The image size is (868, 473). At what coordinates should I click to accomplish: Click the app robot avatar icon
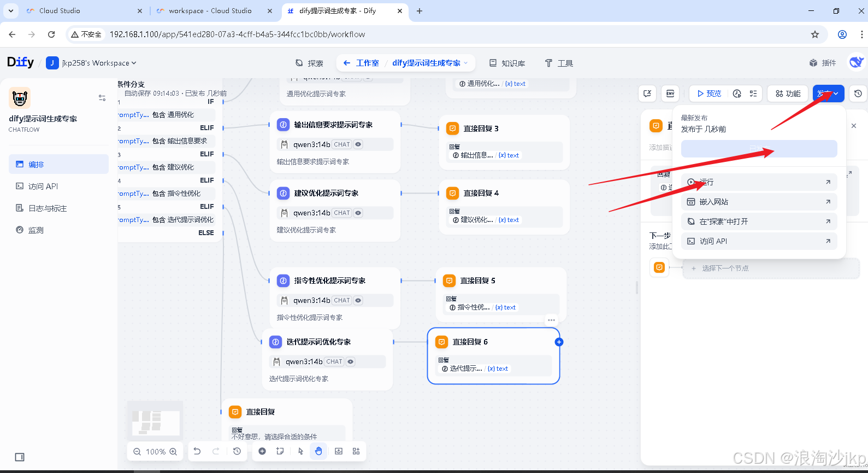tap(20, 98)
